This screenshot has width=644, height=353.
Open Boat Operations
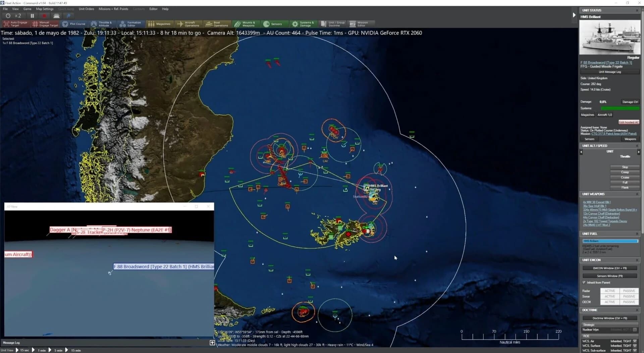tap(217, 24)
